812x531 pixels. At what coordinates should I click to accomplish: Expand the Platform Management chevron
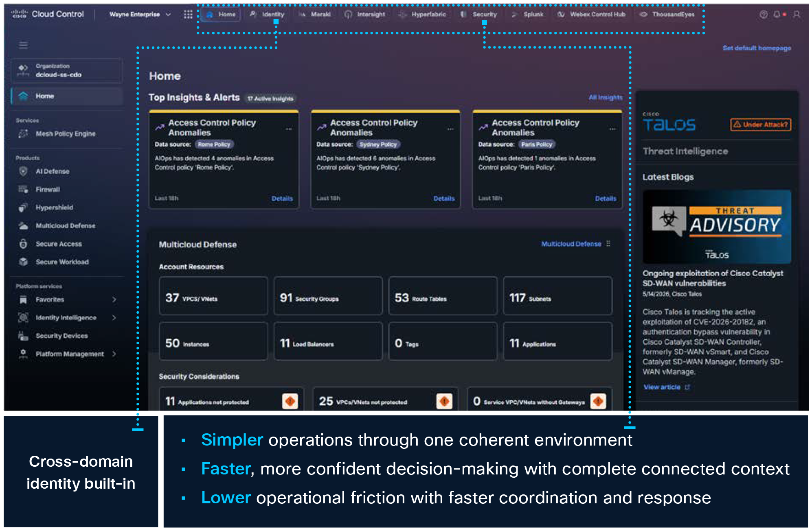pyautogui.click(x=114, y=354)
